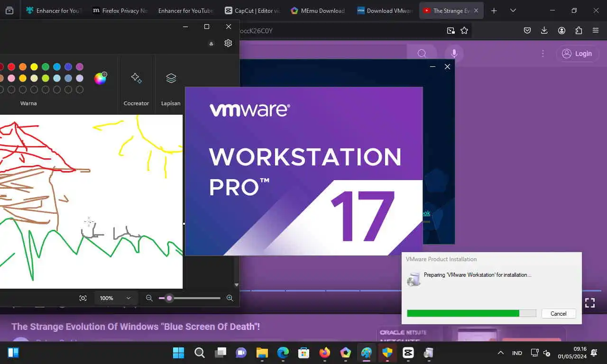Open the edit colors wheel in Paint
This screenshot has width=607, height=364.
click(x=100, y=78)
